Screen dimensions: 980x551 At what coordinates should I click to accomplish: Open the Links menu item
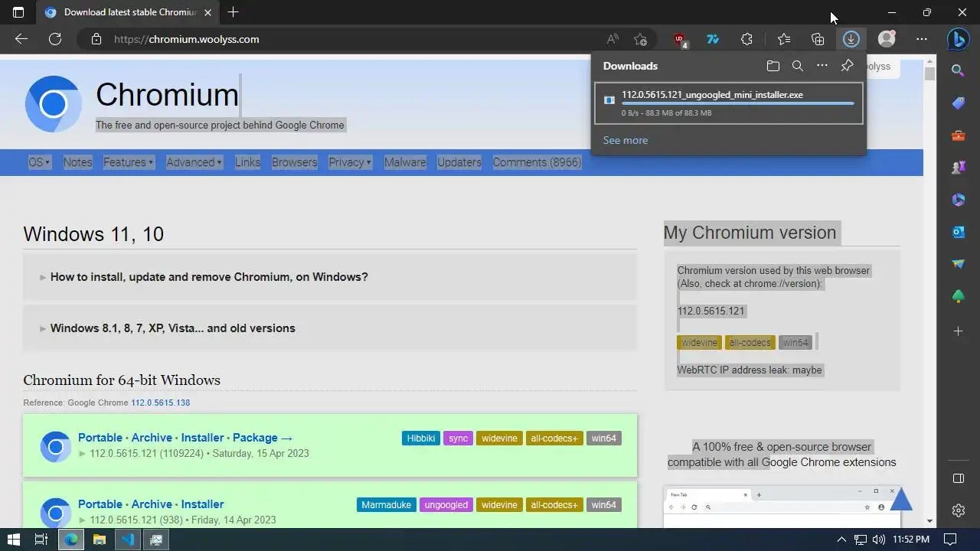[247, 162]
